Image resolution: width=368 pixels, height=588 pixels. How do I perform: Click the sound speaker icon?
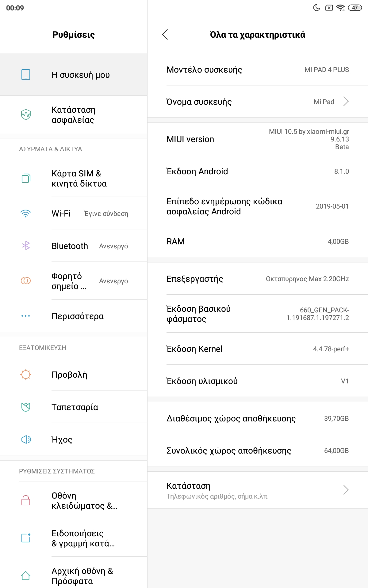(x=26, y=439)
